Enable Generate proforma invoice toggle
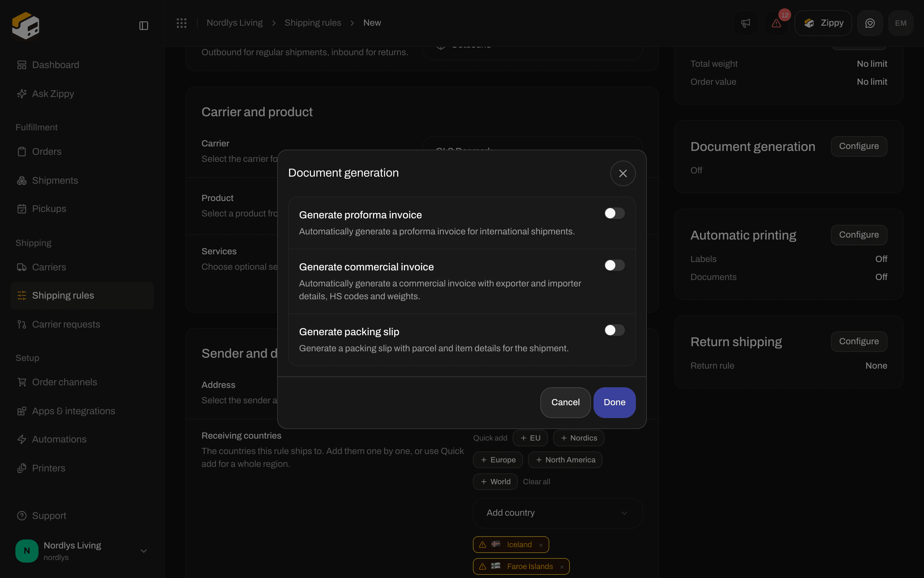 tap(614, 213)
